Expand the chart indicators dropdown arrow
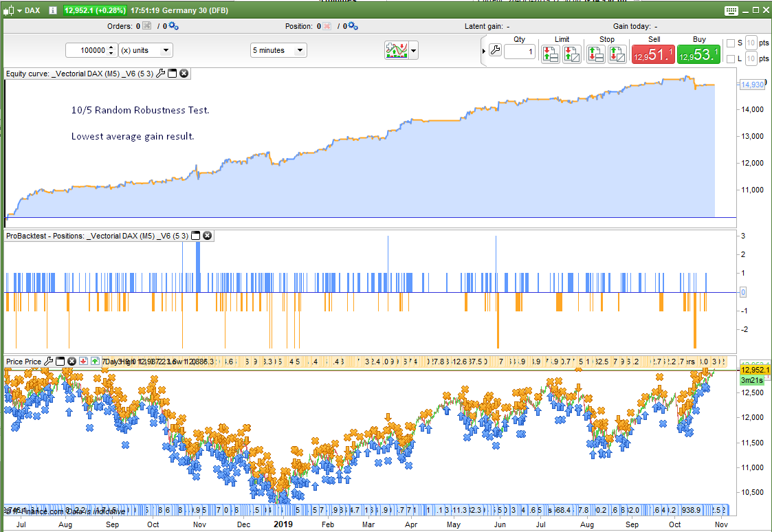Image resolution: width=772 pixels, height=532 pixels. click(x=413, y=51)
